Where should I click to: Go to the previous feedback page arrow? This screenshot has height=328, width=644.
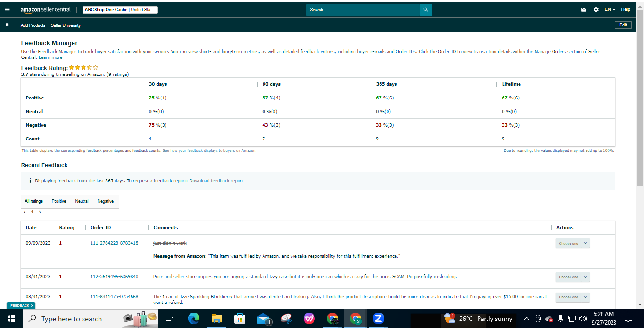tap(25, 212)
